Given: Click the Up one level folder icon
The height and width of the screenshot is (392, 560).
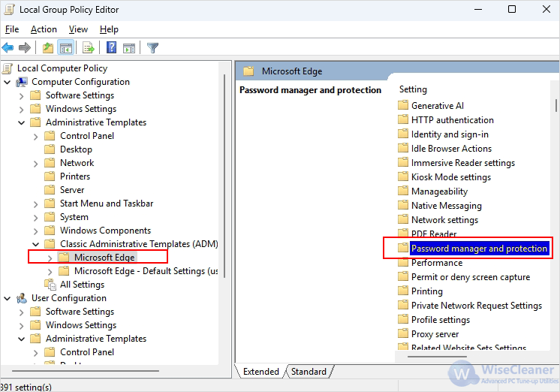Looking at the screenshot, I should pyautogui.click(x=48, y=47).
